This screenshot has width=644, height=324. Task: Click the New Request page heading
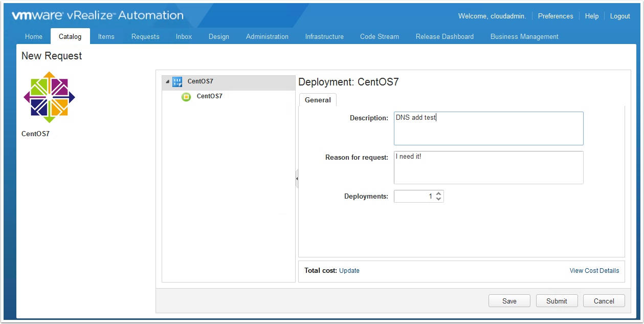pyautogui.click(x=52, y=56)
